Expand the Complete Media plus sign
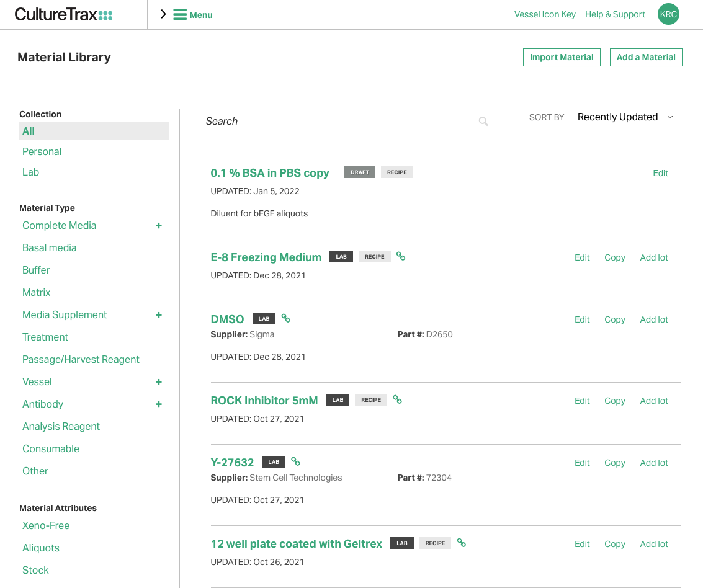The height and width of the screenshot is (588, 703). (x=159, y=226)
